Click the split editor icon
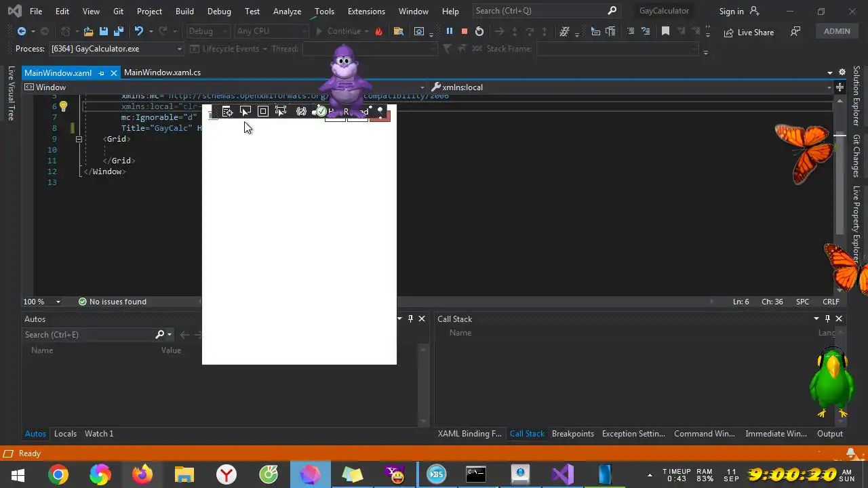This screenshot has height=488, width=868. pyautogui.click(x=840, y=87)
